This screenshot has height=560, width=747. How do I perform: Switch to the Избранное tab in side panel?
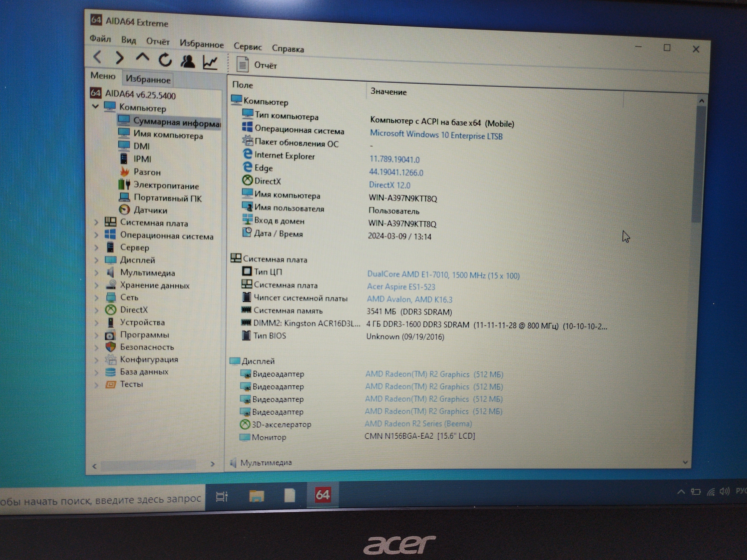tap(148, 79)
